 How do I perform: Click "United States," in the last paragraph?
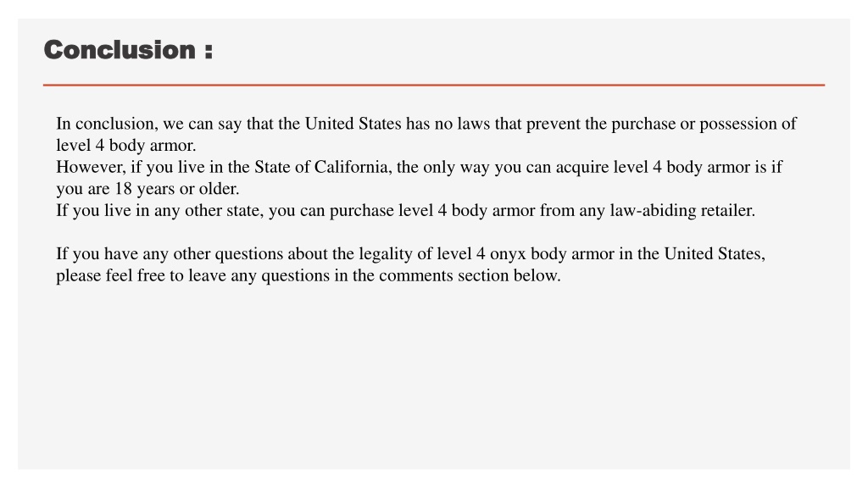point(715,253)
